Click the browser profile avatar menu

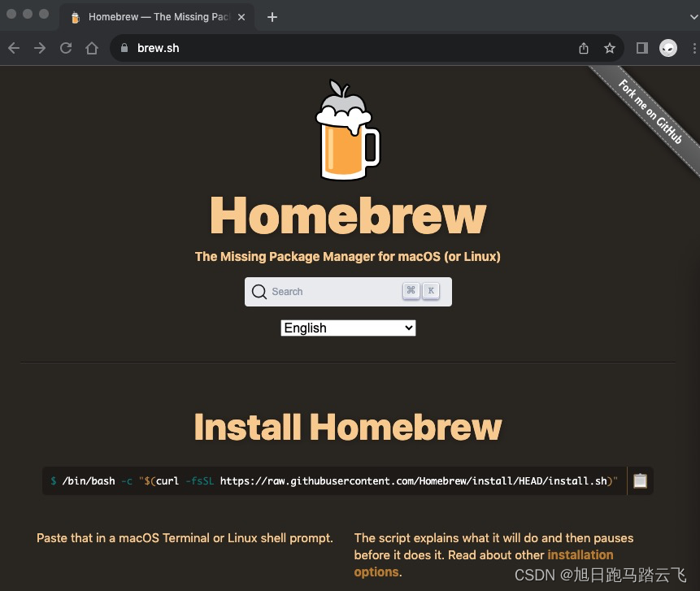click(667, 48)
